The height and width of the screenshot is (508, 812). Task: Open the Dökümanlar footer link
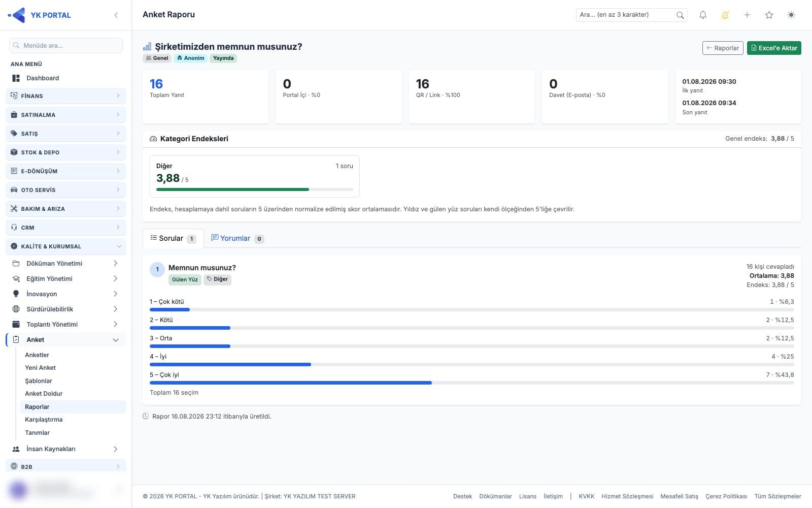point(495,496)
